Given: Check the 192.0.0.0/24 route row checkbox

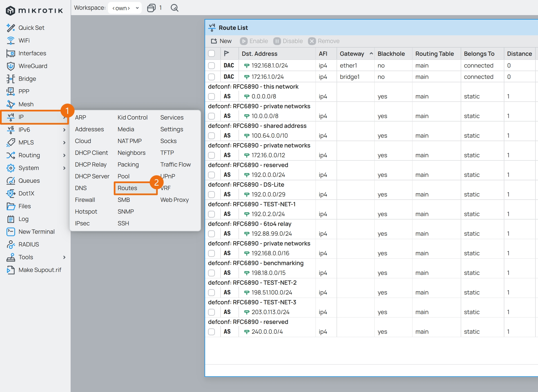Looking at the screenshot, I should pyautogui.click(x=212, y=175).
